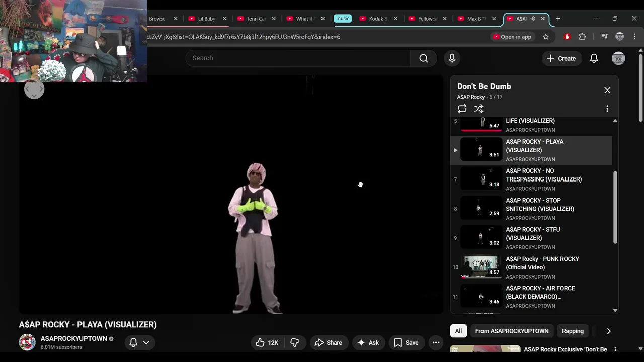
Task: Select the From ASAPROCKYUPTOWN chip
Action: click(512, 331)
